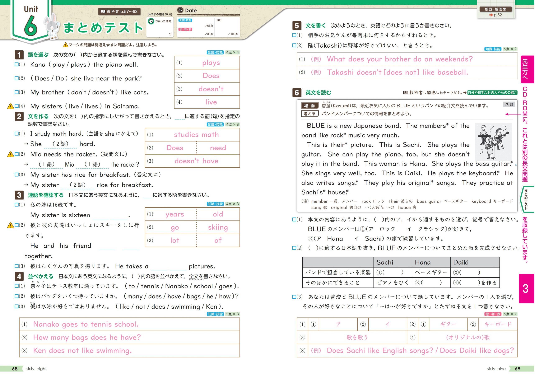Check the box for I study math hard question
The image size is (535, 392).
[x=17, y=134]
